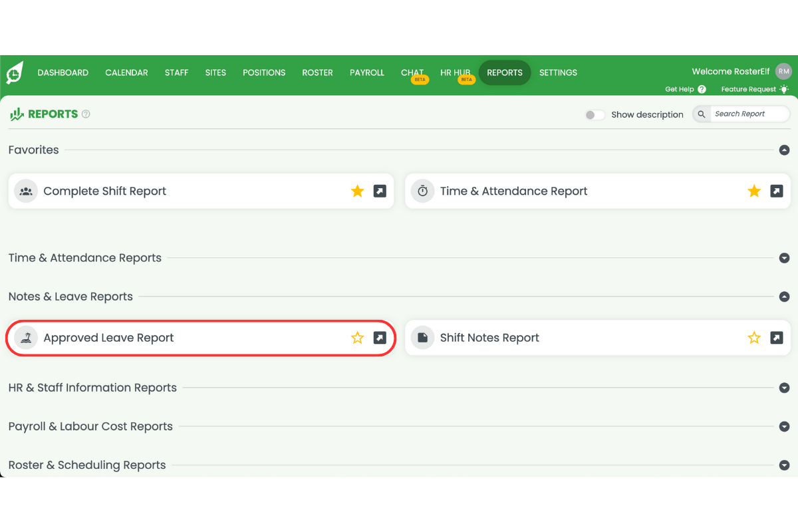This screenshot has width=798, height=532.
Task: Click the stopwatch icon on Time & Attendance Report
Action: click(x=422, y=191)
